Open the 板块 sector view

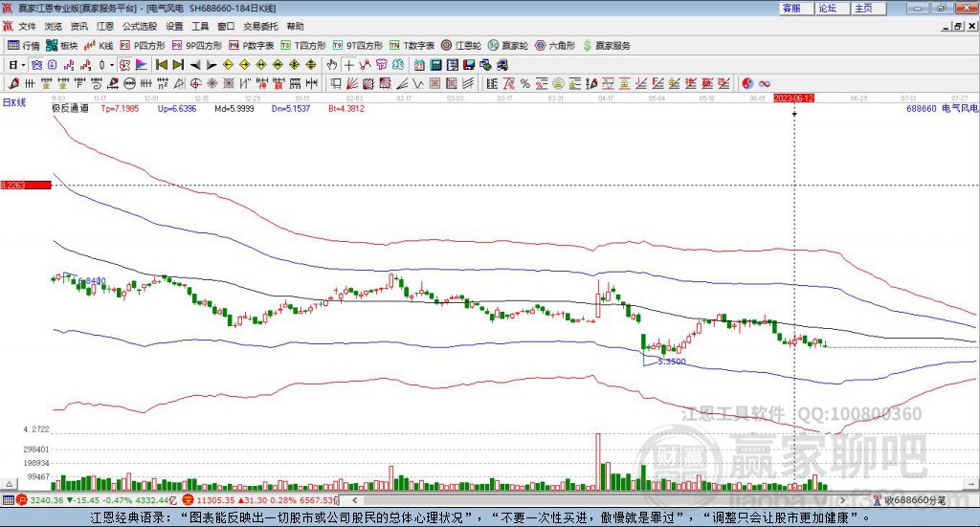62,46
